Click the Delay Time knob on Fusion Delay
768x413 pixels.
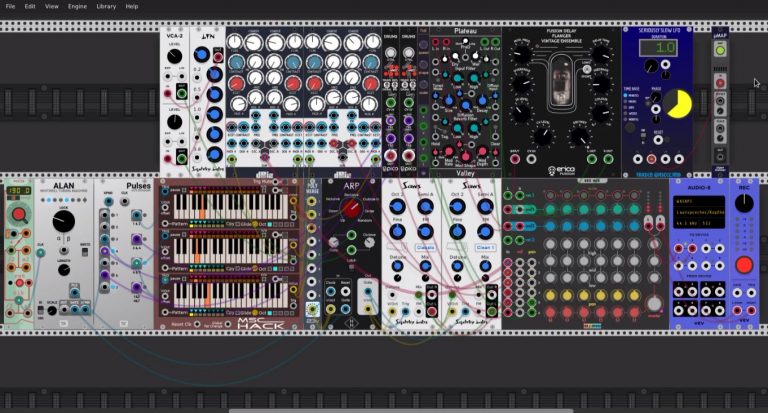601,54
